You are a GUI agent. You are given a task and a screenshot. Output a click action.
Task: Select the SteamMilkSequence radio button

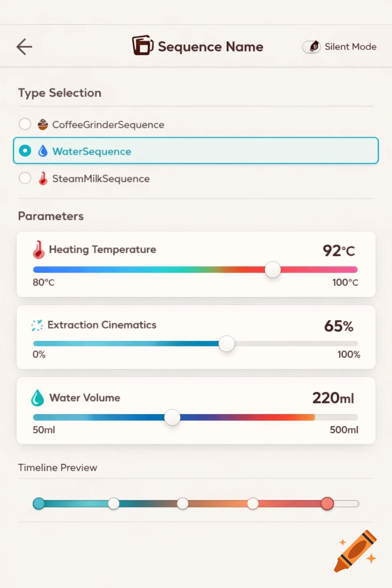click(25, 178)
